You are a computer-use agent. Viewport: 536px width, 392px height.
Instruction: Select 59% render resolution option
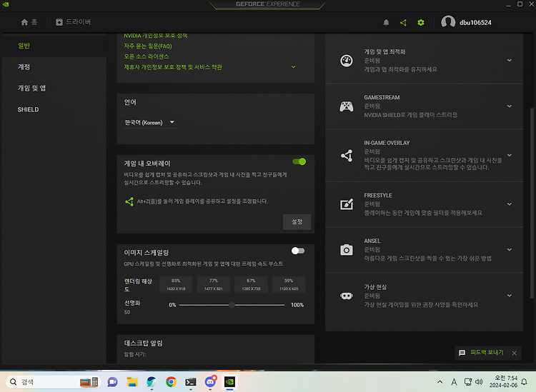click(289, 284)
